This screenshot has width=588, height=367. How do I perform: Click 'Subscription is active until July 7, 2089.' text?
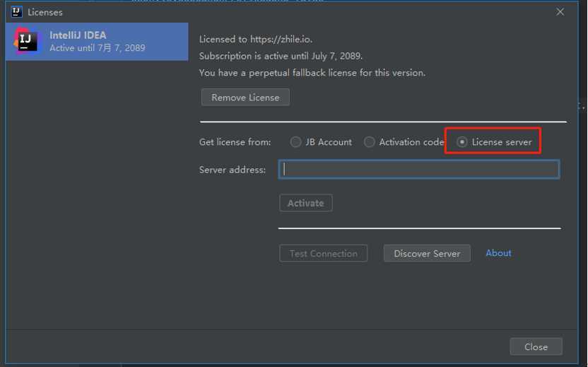(x=281, y=56)
